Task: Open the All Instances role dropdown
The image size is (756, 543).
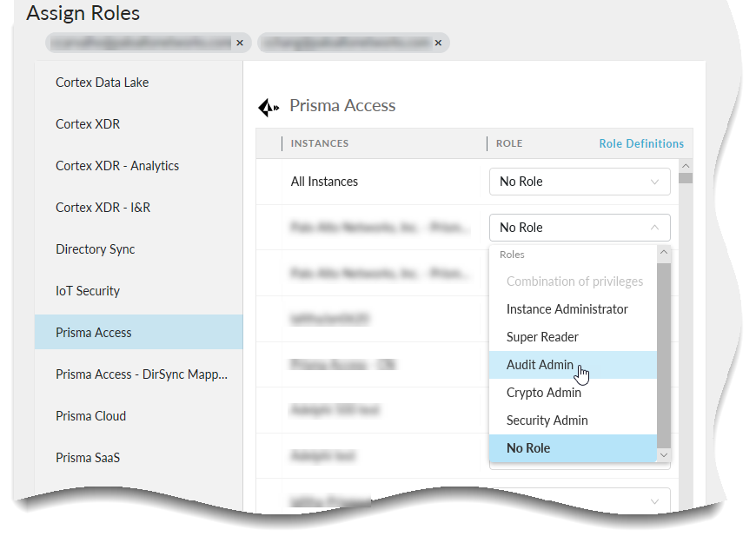Action: [x=580, y=182]
